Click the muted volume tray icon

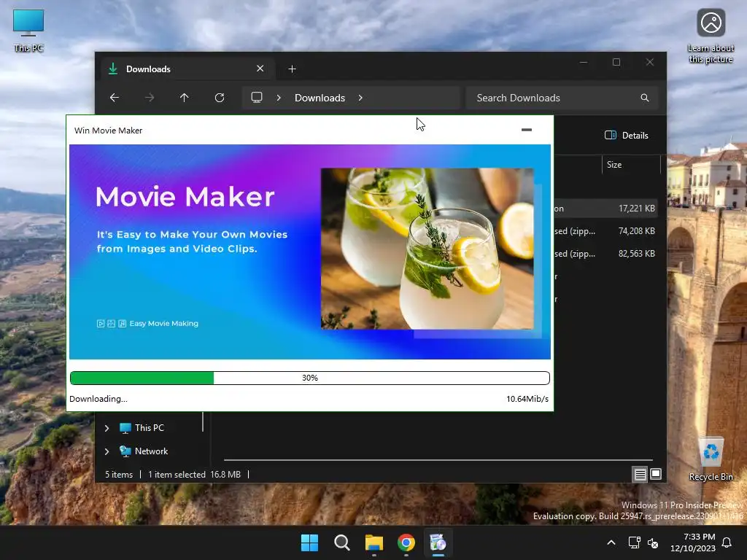pyautogui.click(x=653, y=542)
